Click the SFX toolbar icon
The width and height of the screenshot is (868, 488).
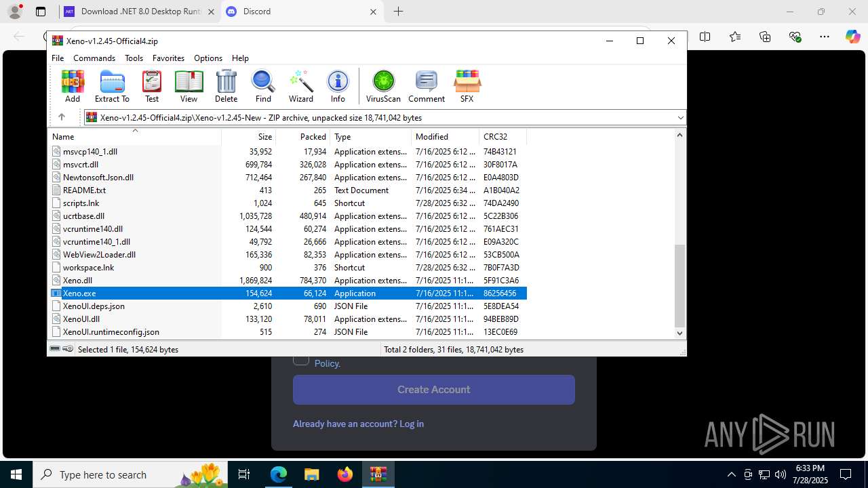tap(467, 86)
